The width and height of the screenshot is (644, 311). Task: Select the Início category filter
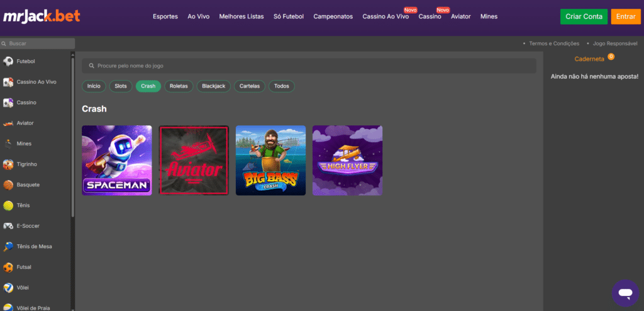[94, 86]
